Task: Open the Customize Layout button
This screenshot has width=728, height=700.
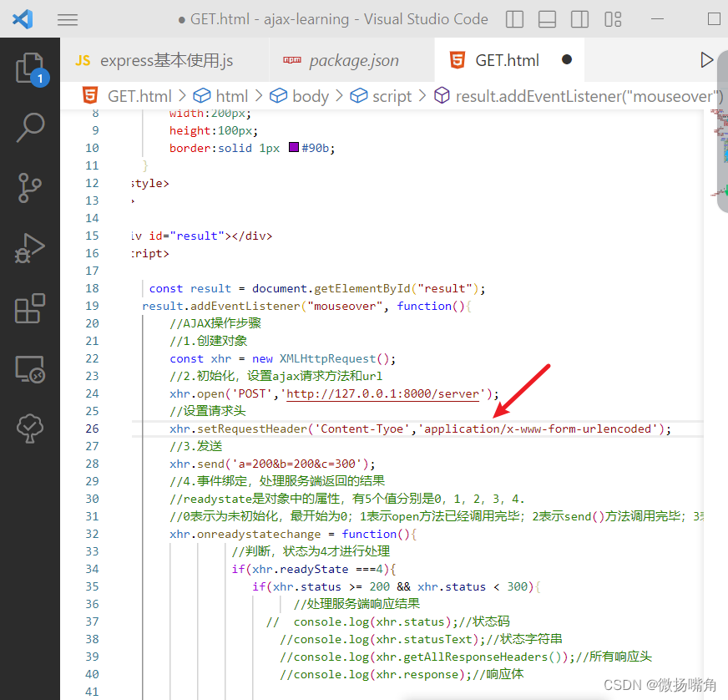Action: click(x=613, y=19)
